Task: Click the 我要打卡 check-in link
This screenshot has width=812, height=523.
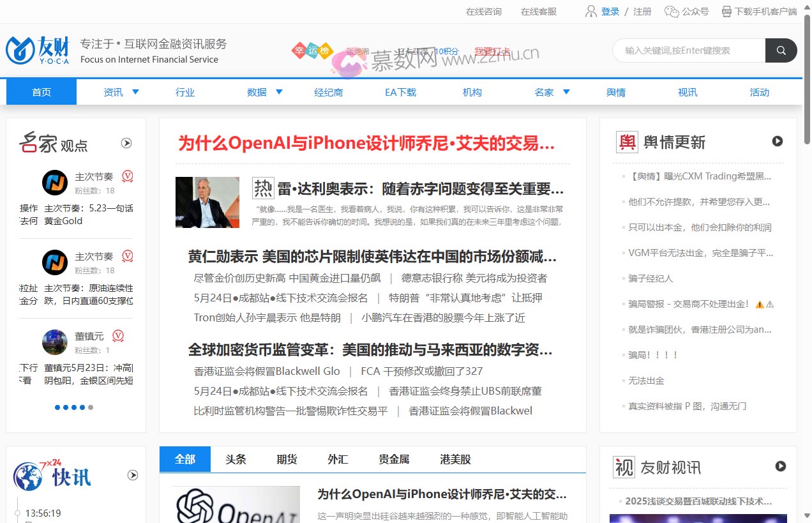Action: 493,52
